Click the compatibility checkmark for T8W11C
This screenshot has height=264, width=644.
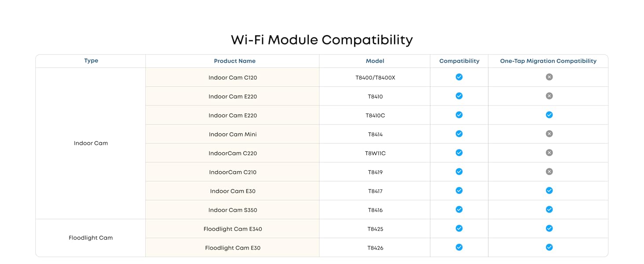[x=459, y=153]
